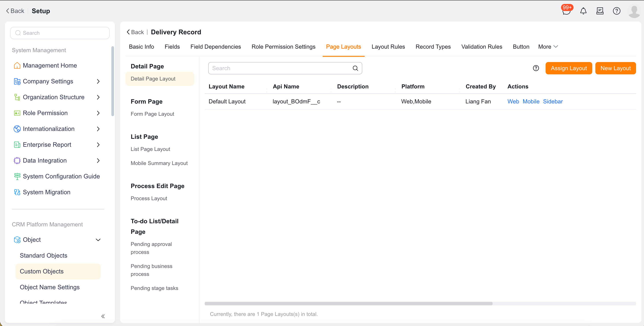The height and width of the screenshot is (326, 644).
Task: Click the Management Home house icon
Action: click(17, 66)
